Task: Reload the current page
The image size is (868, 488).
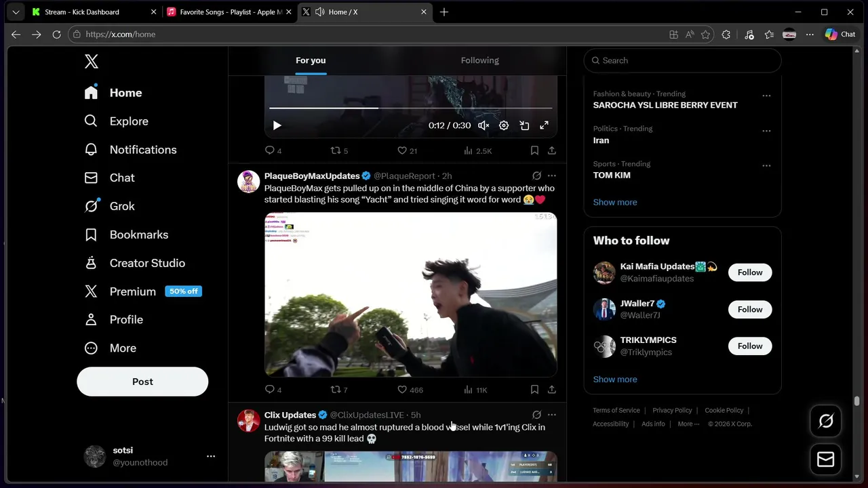Action: [x=56, y=35]
